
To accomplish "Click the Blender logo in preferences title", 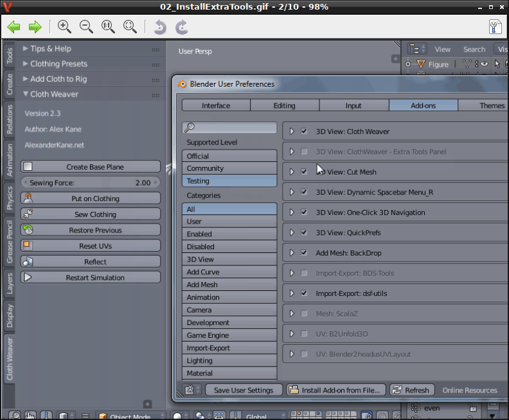I will (x=182, y=84).
